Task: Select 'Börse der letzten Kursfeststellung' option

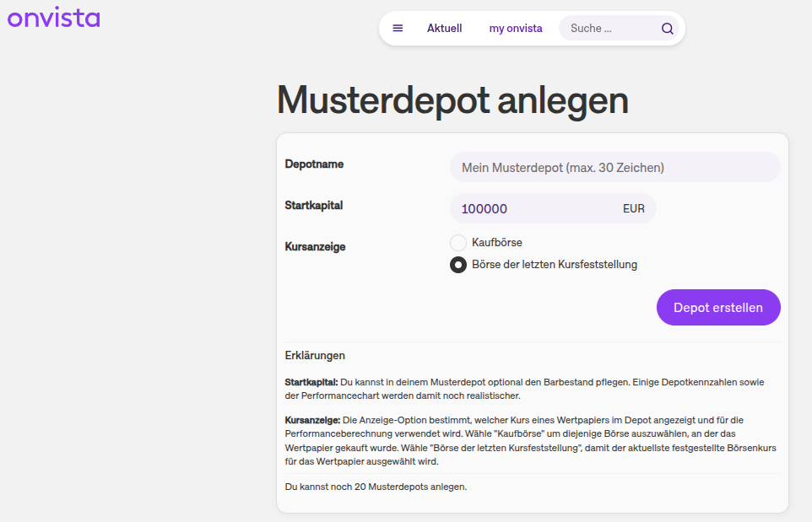Action: [x=457, y=264]
